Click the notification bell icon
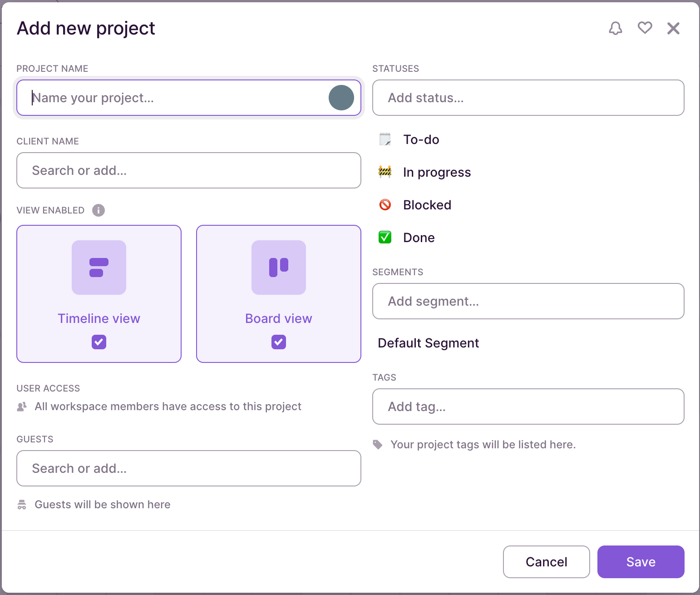This screenshot has width=700, height=595. pos(616,28)
